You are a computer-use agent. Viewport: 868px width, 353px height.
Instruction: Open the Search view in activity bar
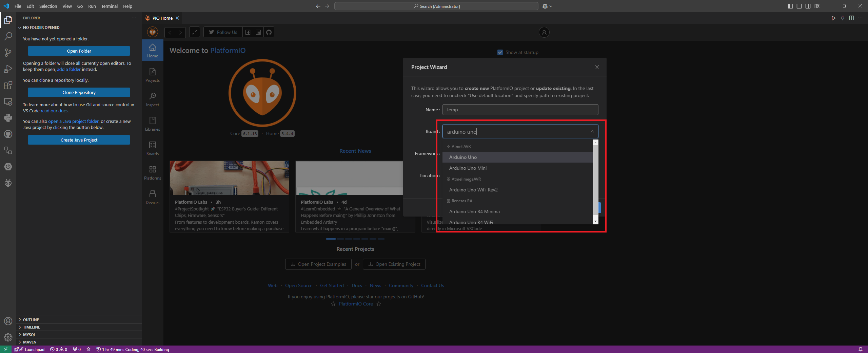point(8,36)
